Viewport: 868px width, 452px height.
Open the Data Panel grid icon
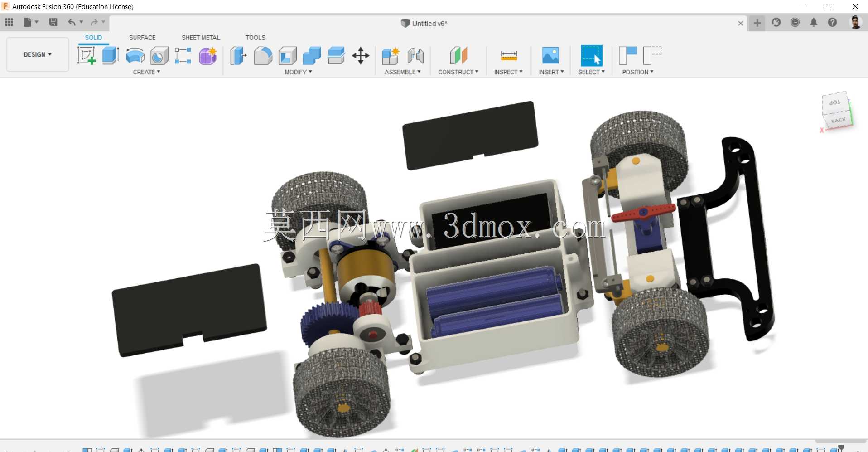point(9,22)
